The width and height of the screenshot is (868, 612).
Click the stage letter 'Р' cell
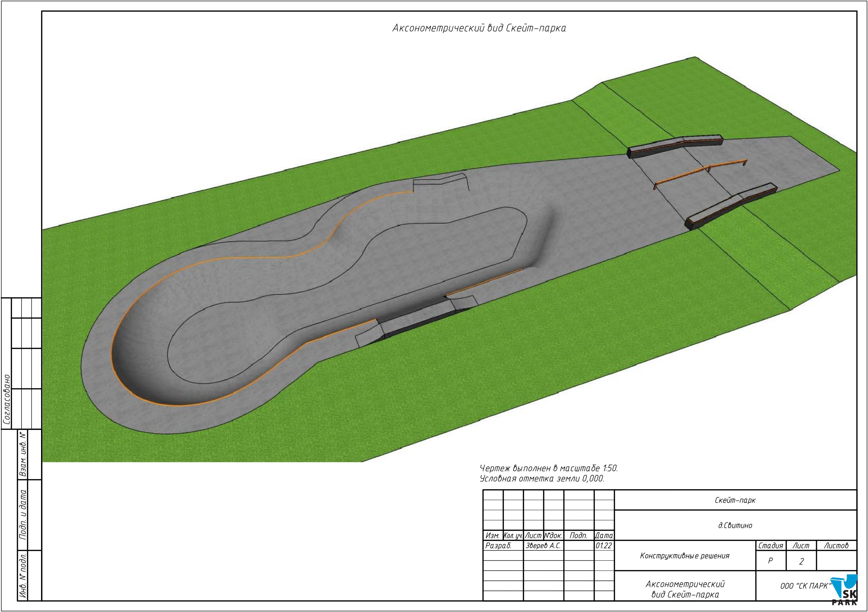770,561
